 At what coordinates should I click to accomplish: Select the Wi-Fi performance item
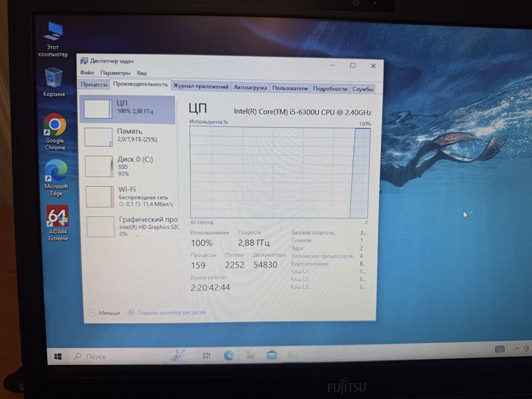130,197
